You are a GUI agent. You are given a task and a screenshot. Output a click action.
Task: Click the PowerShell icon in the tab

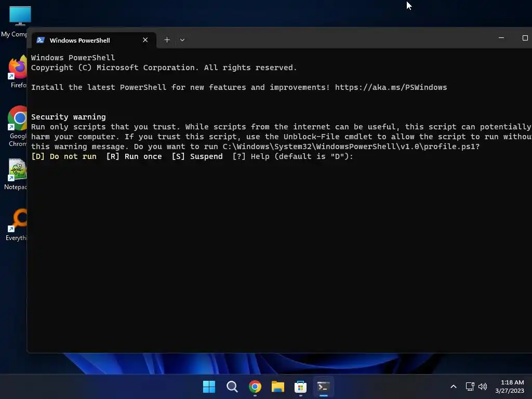pos(41,40)
